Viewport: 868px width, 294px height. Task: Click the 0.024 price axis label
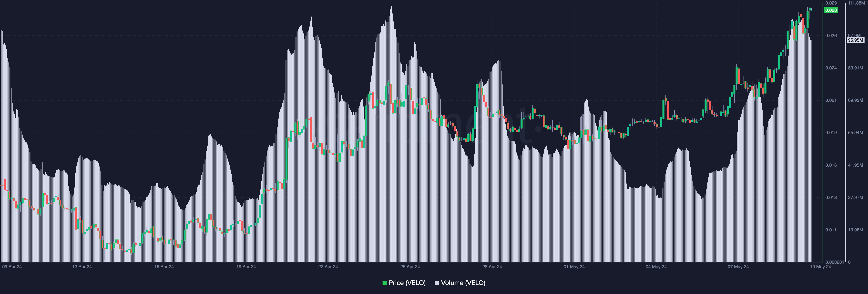[831, 68]
